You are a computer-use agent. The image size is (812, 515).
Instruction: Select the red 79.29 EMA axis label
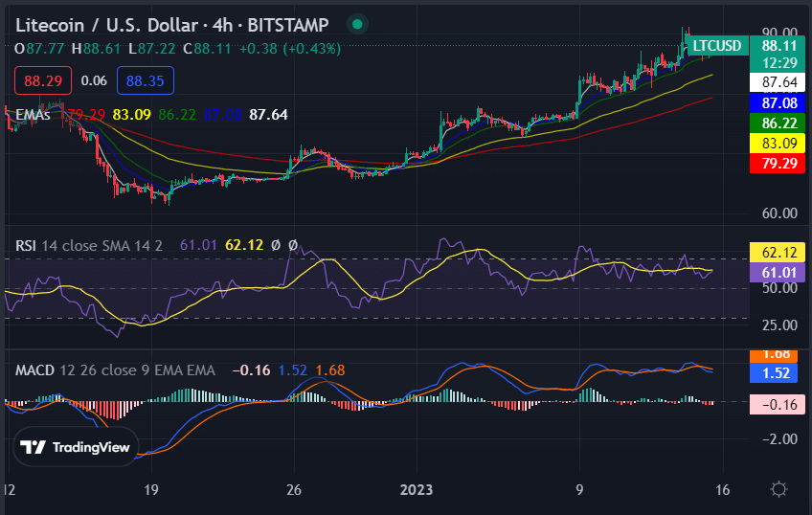778,164
